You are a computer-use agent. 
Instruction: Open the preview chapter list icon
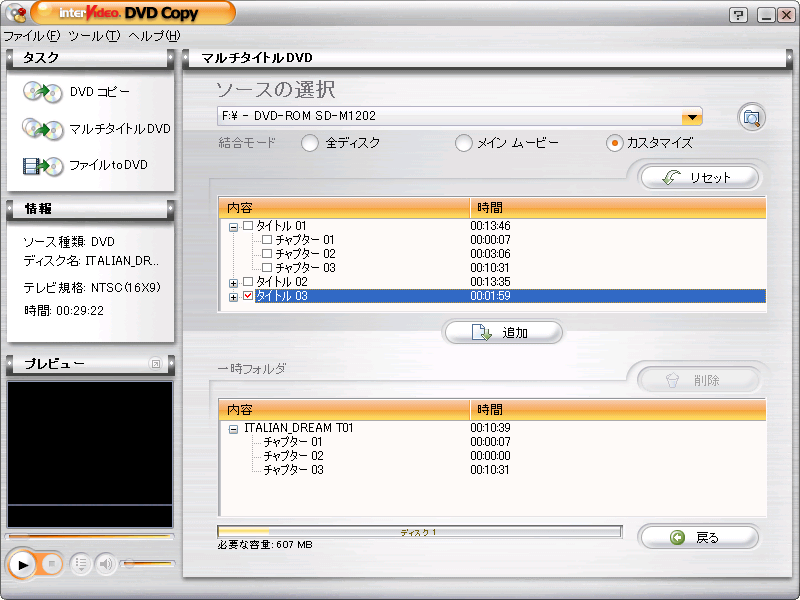(80, 564)
